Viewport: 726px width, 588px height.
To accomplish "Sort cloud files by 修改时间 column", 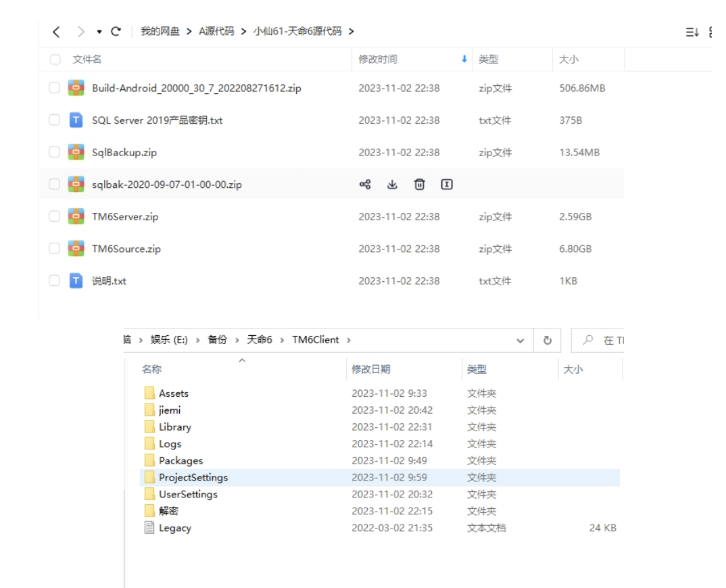I will (378, 59).
